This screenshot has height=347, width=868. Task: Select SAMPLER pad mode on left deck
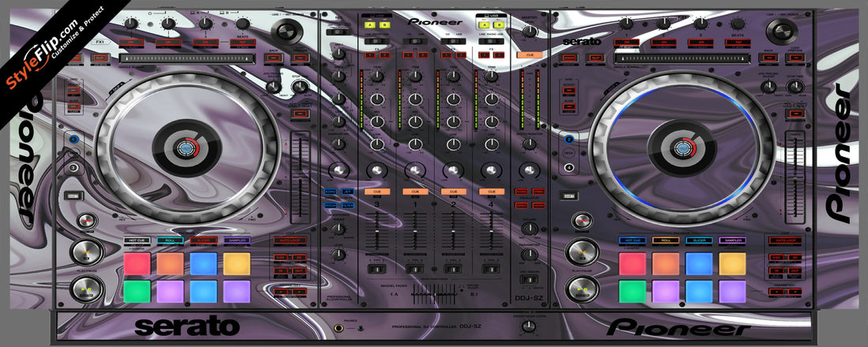(x=237, y=241)
